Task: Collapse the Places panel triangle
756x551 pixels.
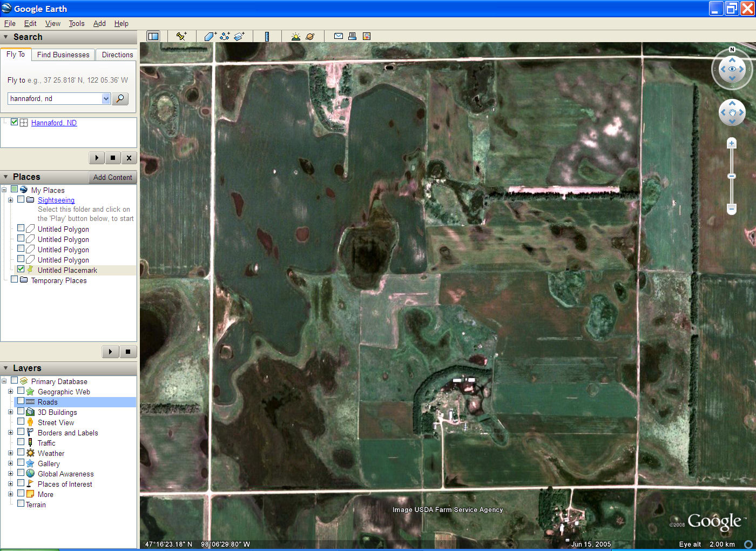Action: [x=6, y=177]
